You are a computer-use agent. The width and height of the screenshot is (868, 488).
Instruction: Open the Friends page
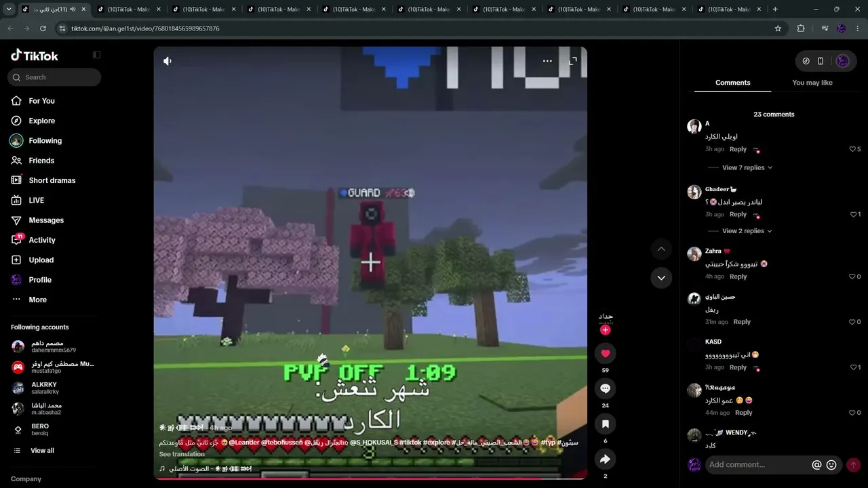(x=41, y=161)
